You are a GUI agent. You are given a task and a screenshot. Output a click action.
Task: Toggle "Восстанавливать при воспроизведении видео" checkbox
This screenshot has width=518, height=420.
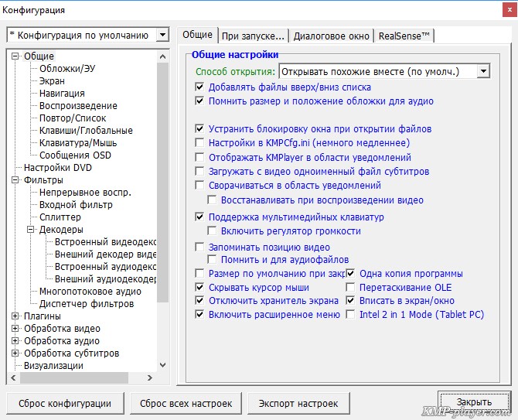pos(212,200)
